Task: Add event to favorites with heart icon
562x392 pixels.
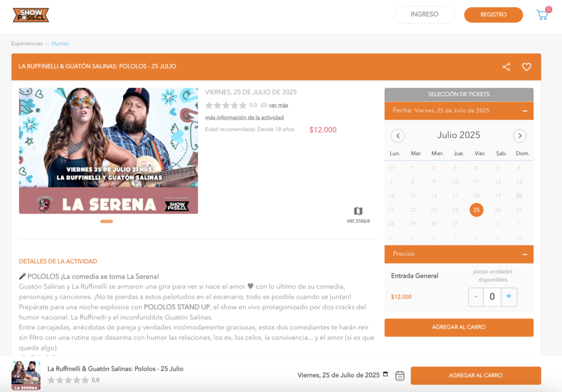Action: [526, 67]
